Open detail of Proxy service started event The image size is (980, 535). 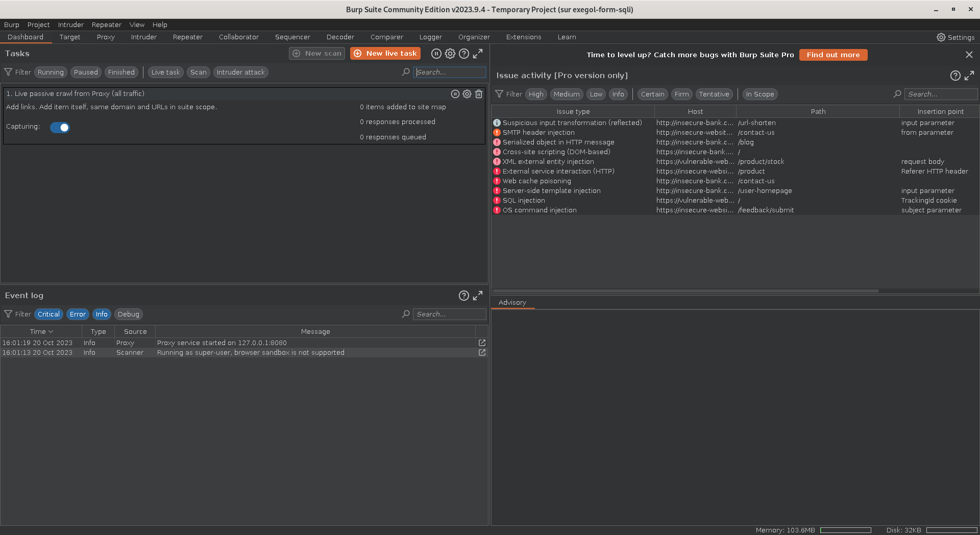pos(482,343)
